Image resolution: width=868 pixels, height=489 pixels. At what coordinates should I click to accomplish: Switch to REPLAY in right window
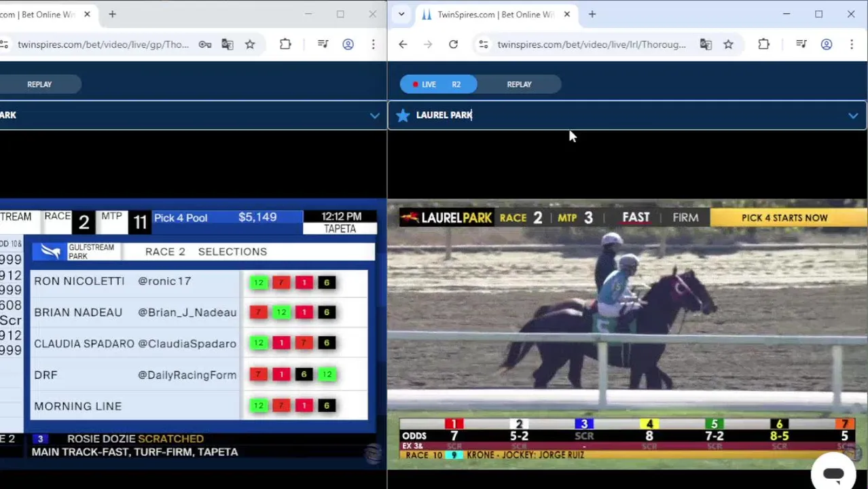tap(519, 84)
